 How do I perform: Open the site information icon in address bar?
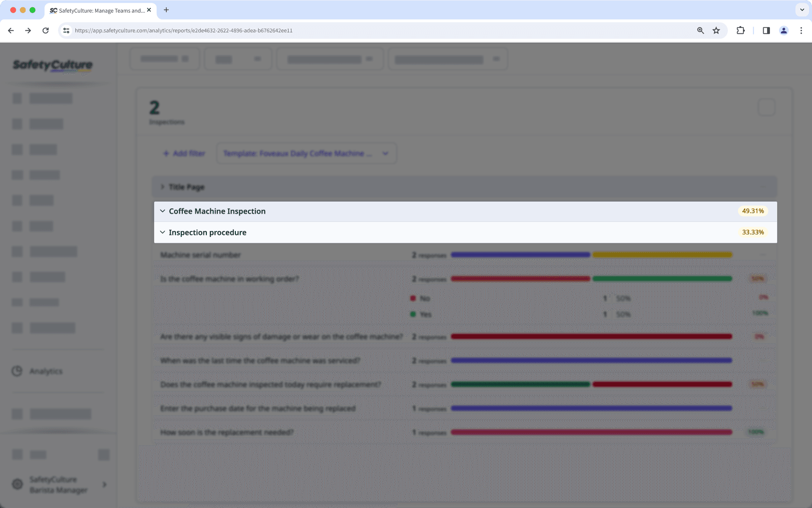coord(66,30)
